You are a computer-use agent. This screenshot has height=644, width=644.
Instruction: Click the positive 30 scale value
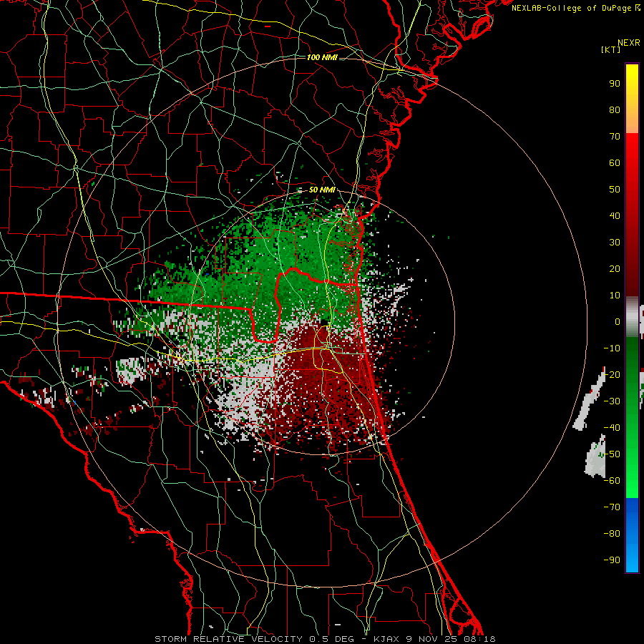click(615, 243)
